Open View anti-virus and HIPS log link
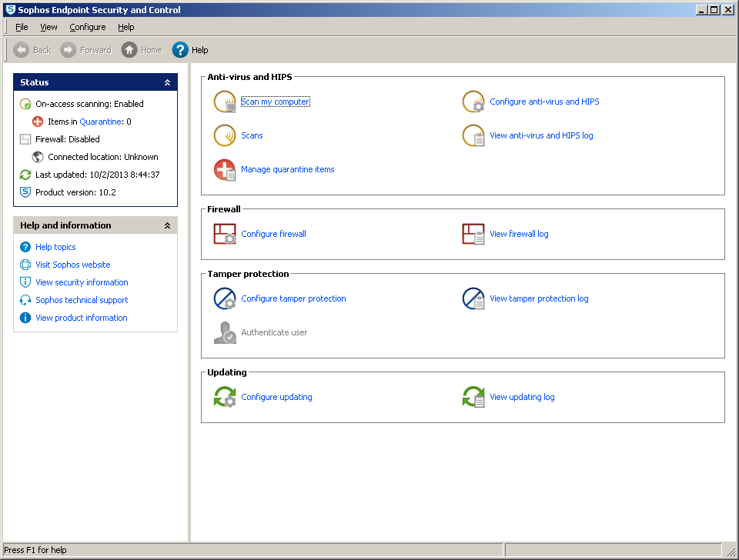Image resolution: width=739 pixels, height=560 pixels. [x=541, y=135]
